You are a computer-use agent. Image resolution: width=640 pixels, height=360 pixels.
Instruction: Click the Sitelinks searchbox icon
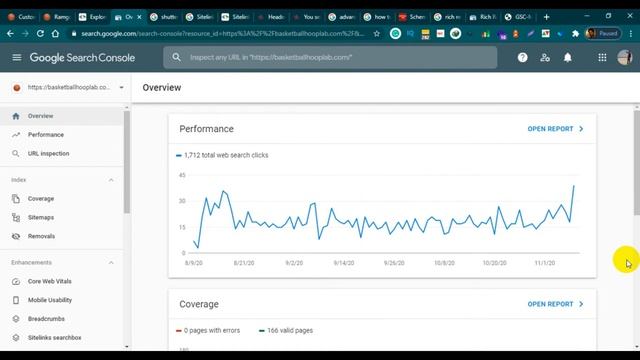coord(16,338)
